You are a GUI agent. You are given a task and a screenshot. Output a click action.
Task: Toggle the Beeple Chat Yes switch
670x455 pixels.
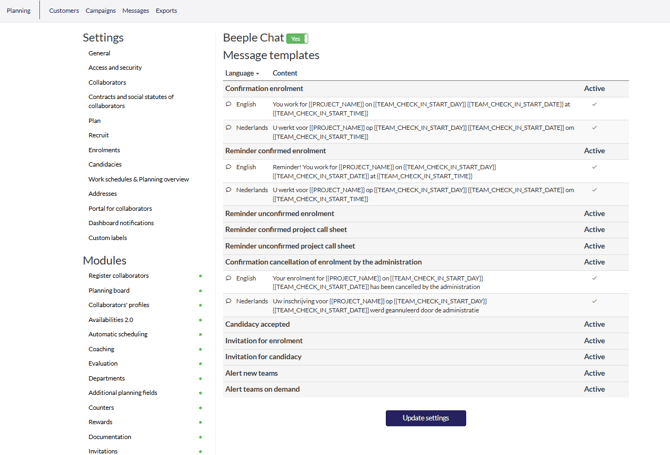coord(296,38)
